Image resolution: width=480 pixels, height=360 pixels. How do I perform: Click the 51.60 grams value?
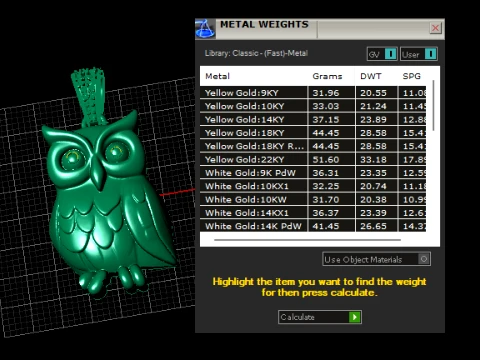pyautogui.click(x=326, y=160)
